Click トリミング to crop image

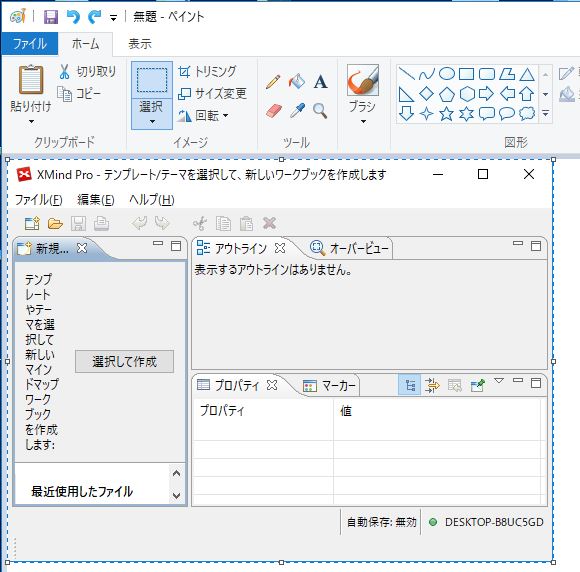(207, 71)
